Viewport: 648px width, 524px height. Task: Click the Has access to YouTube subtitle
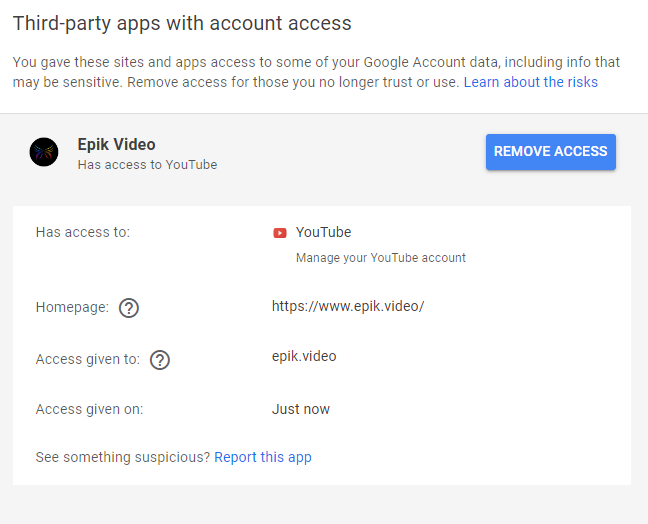coord(148,164)
